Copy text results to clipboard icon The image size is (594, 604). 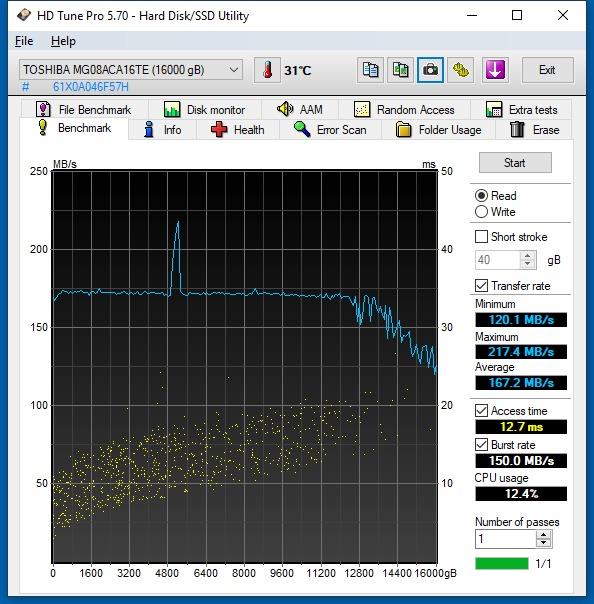pyautogui.click(x=371, y=70)
